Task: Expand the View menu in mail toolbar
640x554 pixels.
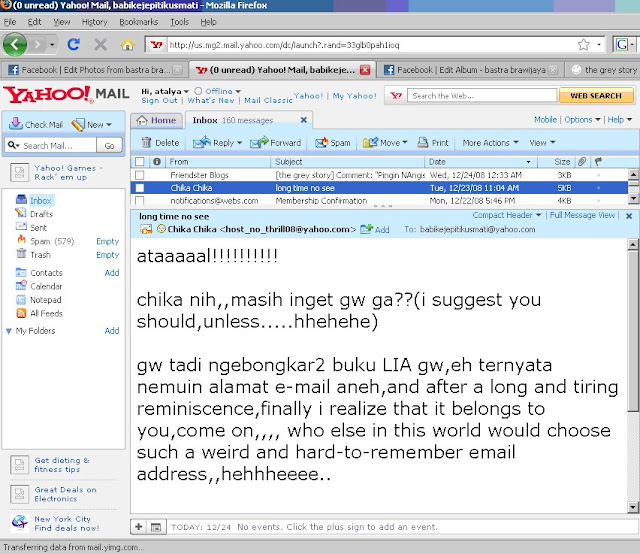Action: tap(542, 142)
